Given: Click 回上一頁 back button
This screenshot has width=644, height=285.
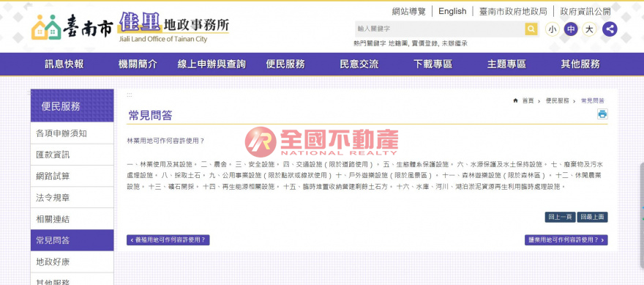Looking at the screenshot, I should pos(561,217).
